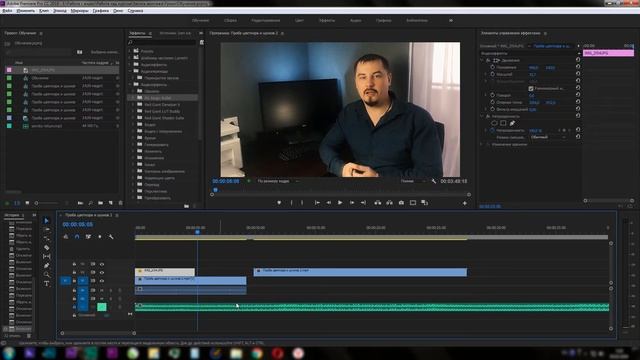
Task: Create 4-point rectangle mask under Opacity
Action: 503,123
